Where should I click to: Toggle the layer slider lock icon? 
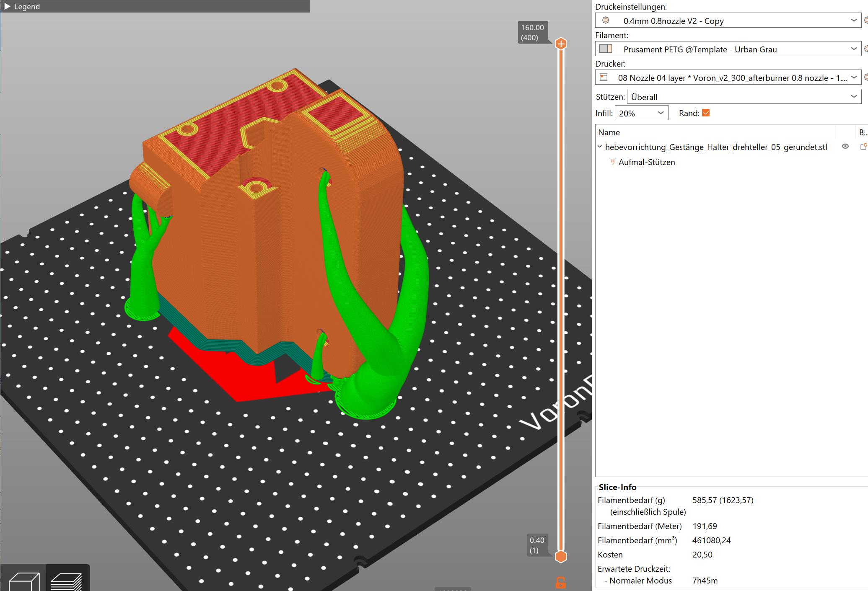pyautogui.click(x=561, y=583)
